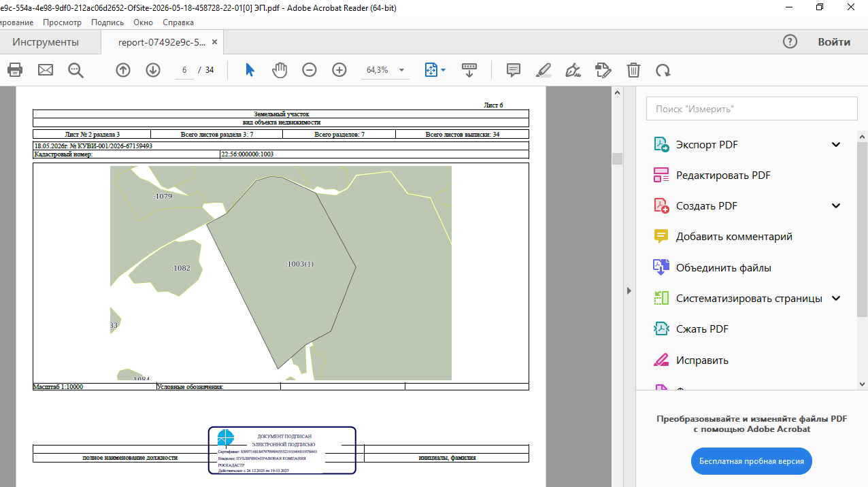The height and width of the screenshot is (487, 868).
Task: Close the report-07492e9c document tab
Action: (x=215, y=41)
